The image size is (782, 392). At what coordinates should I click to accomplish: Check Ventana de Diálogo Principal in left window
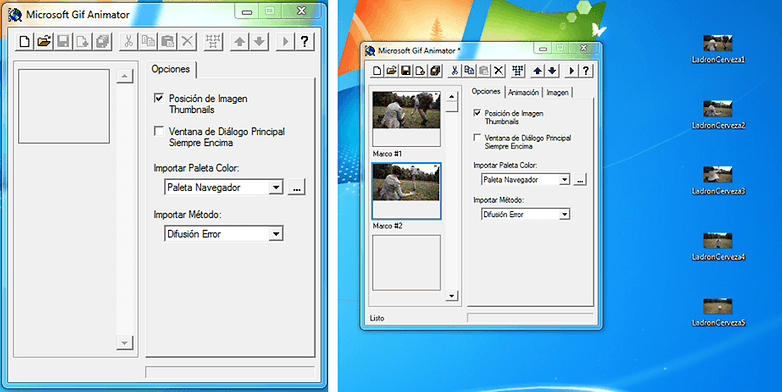point(159,131)
